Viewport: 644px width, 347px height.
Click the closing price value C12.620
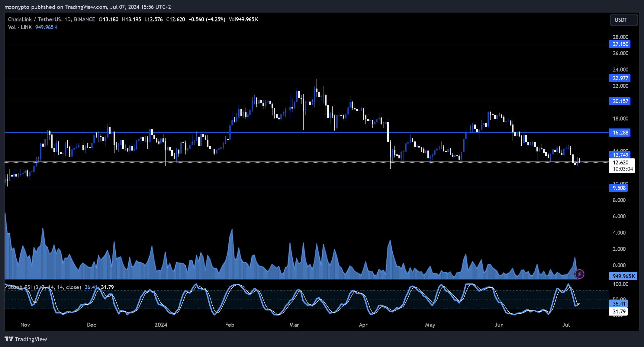click(x=175, y=19)
